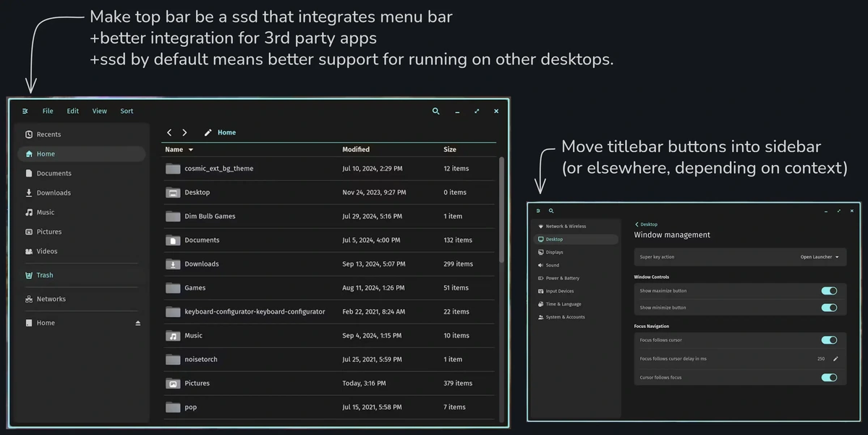Turn off Show minimize button
The height and width of the screenshot is (435, 868).
pyautogui.click(x=829, y=308)
